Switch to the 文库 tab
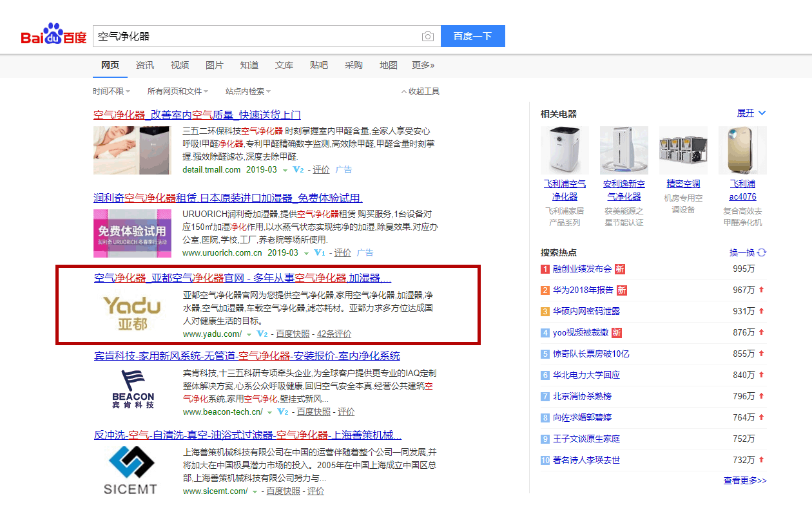 284,65
